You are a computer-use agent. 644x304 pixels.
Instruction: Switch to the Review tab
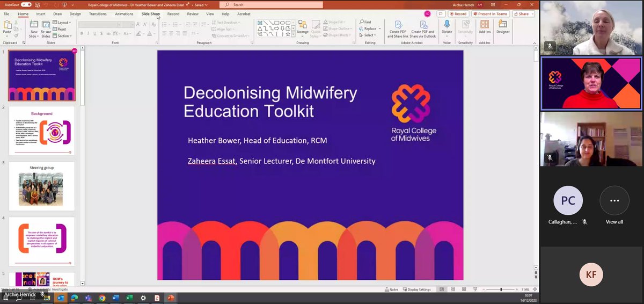(193, 14)
